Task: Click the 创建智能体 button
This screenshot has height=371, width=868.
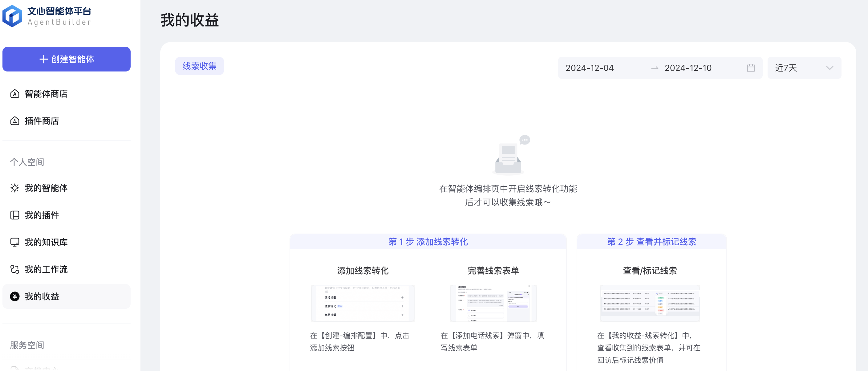Action: 67,59
